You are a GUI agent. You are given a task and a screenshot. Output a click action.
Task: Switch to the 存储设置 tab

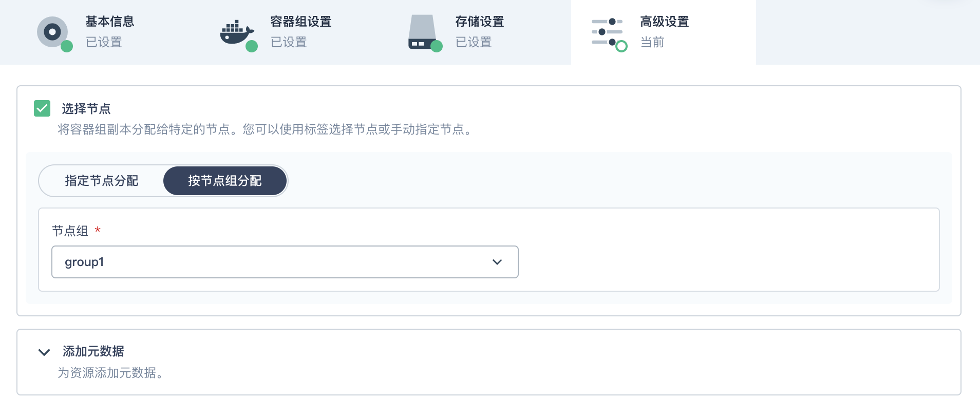pos(480,22)
